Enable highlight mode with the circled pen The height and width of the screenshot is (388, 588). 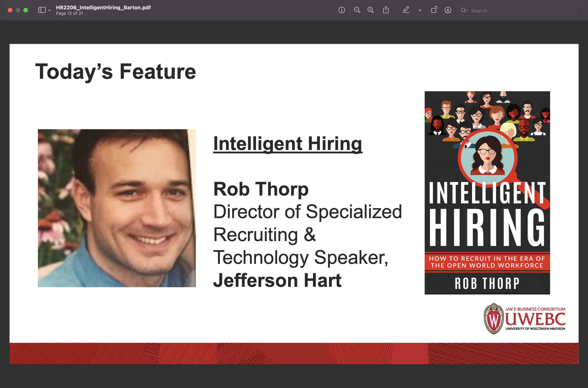coord(448,10)
